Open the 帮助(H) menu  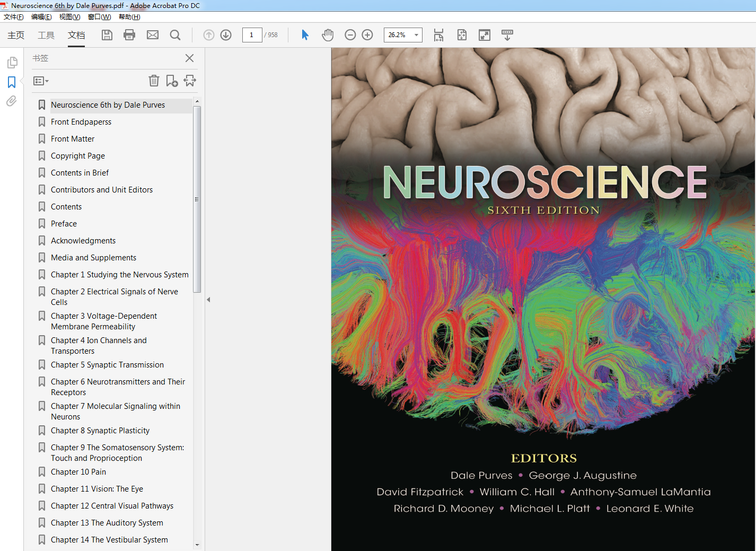129,17
